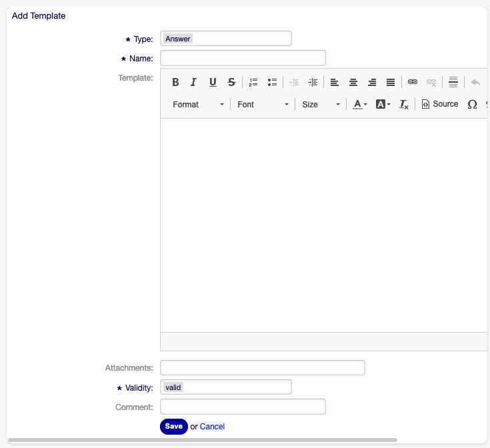Center align the text

(353, 82)
